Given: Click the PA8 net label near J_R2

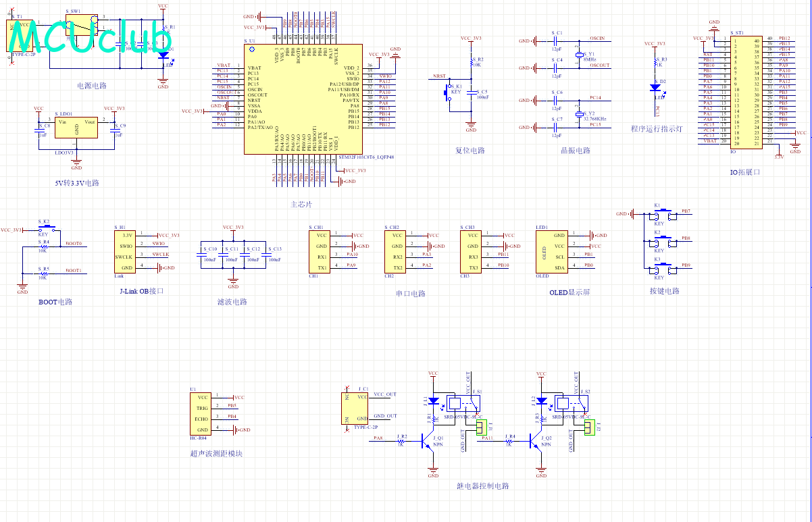Looking at the screenshot, I should click(378, 438).
